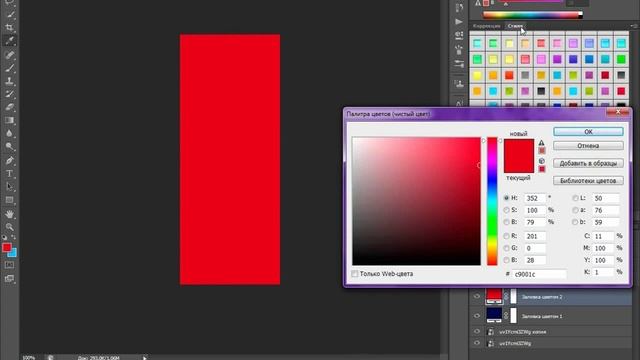Select the red Заливка цветом 2 layer thumbnail
The height and width of the screenshot is (360, 640).
494,296
